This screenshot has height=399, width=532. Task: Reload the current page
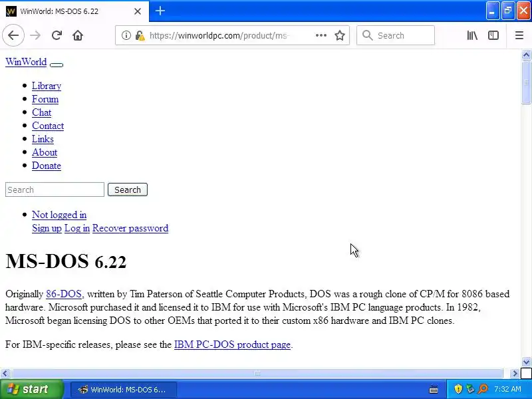(x=57, y=35)
